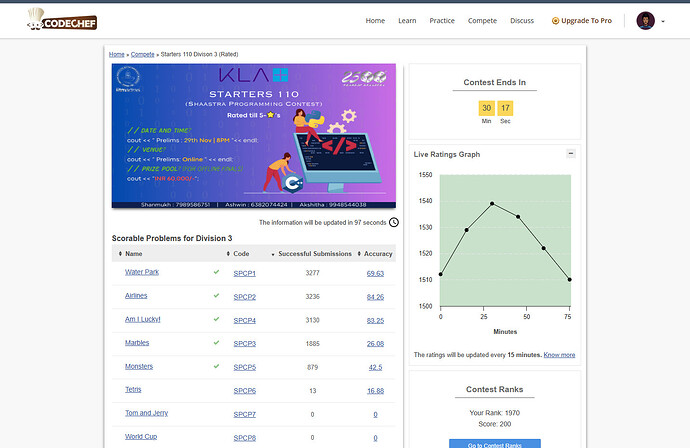Click the peak data point on ratings graph
690x448 pixels.
click(x=492, y=204)
